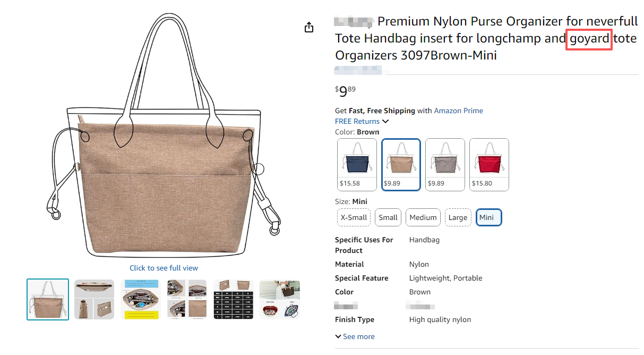Open the size chart table thumbnail

coord(234,299)
